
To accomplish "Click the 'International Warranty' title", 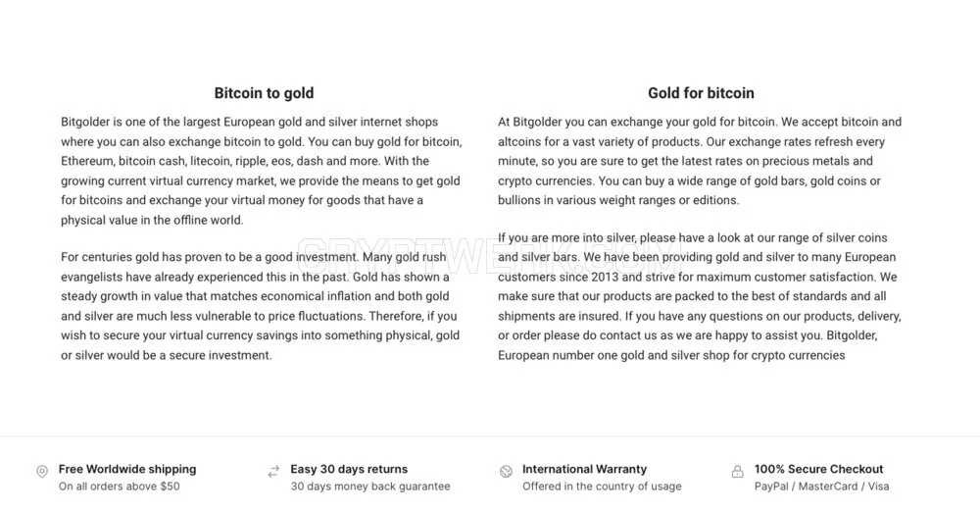I will pos(584,469).
